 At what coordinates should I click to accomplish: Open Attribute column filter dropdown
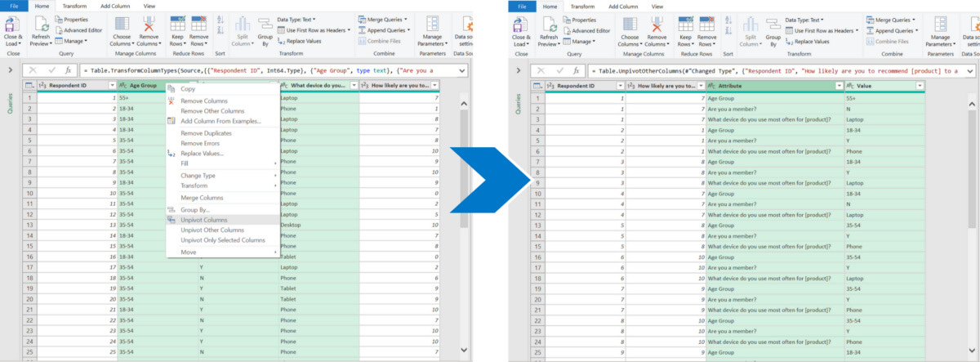[x=839, y=86]
